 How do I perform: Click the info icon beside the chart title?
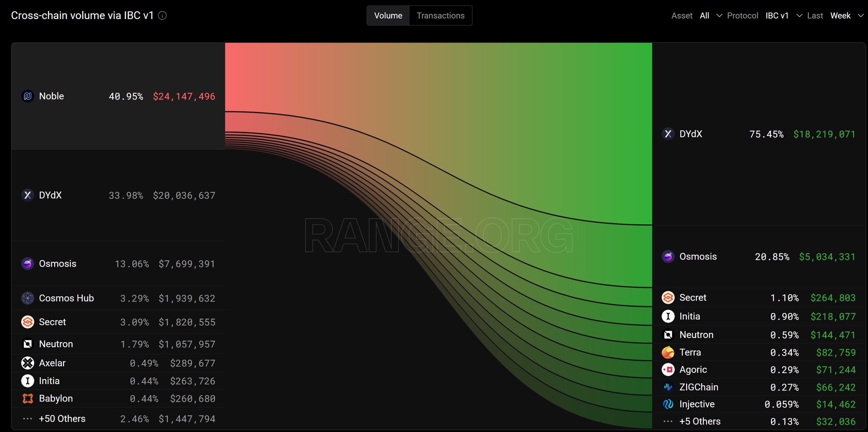162,16
